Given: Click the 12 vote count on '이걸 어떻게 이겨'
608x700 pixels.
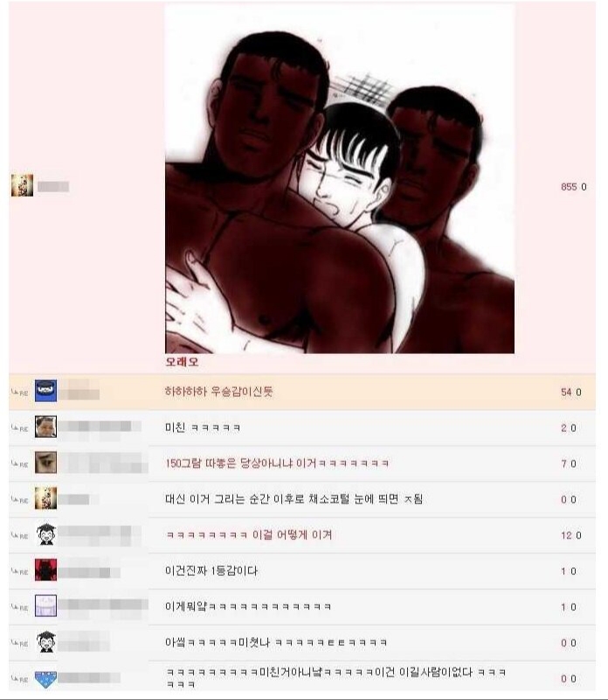Looking at the screenshot, I should pos(566,535).
